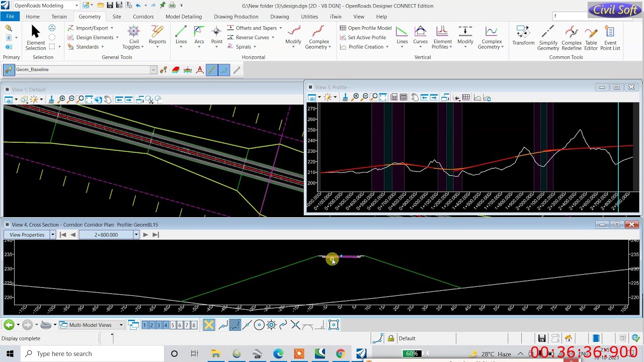Open station 2+800.000 dropdown arrow
Viewport: 644px width, 362px height.
[136, 235]
